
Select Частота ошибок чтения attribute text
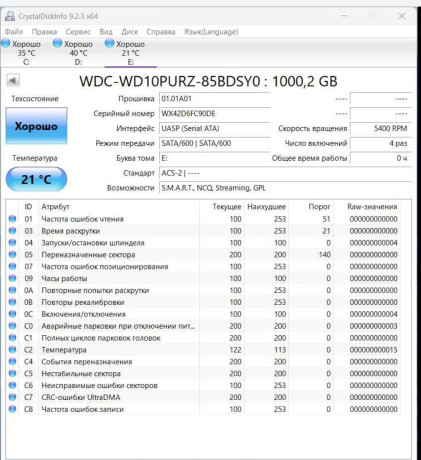pyautogui.click(x=82, y=219)
